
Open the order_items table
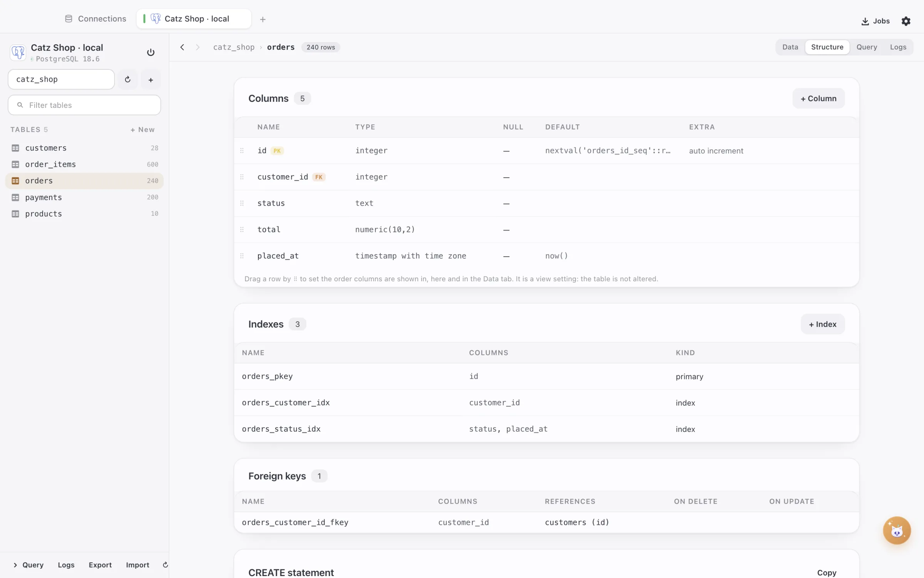[84, 165]
